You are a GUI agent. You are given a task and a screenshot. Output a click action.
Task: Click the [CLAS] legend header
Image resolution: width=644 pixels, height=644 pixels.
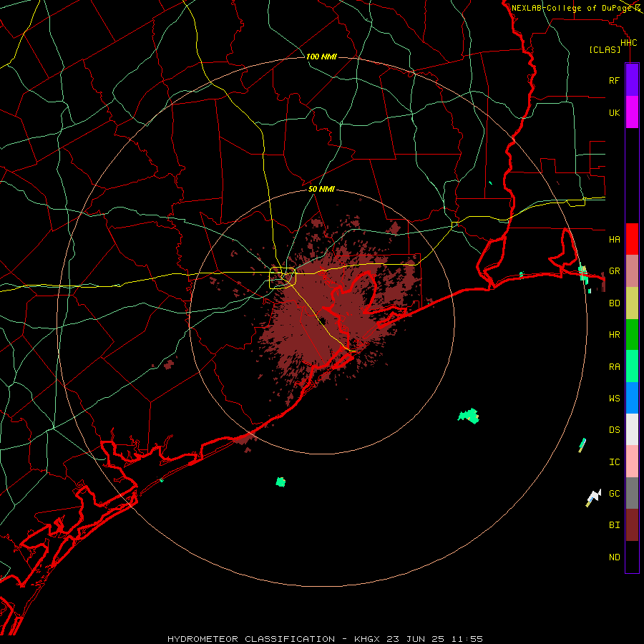605,49
